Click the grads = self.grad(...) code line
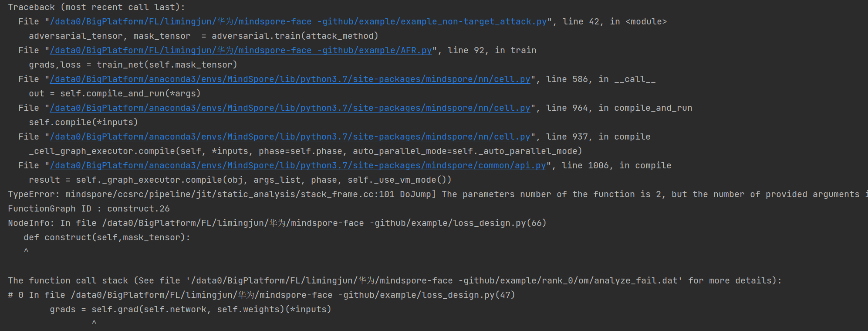Screen dimensions: 868x331 190,310
